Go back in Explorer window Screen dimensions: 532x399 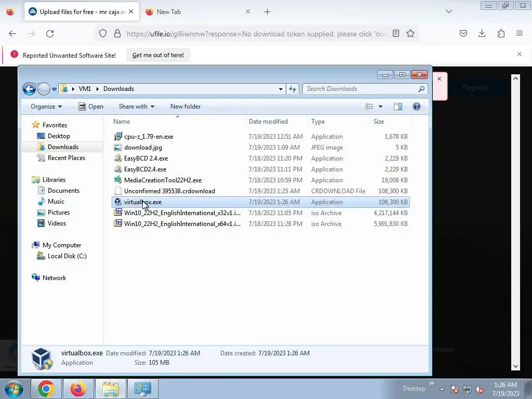[29, 89]
